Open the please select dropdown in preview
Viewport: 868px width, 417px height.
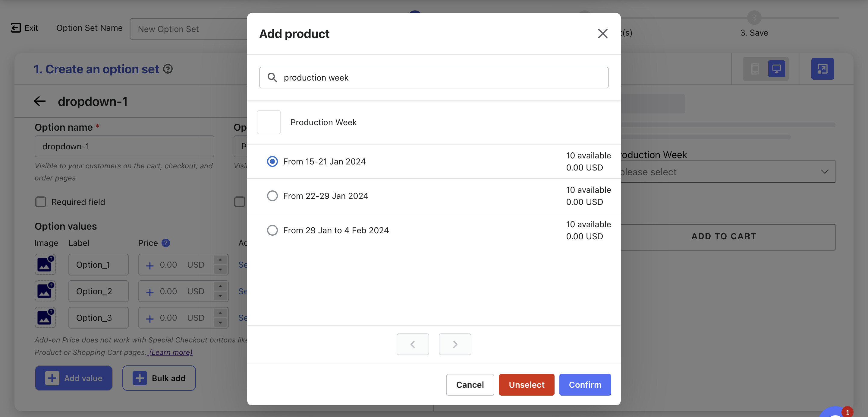pos(728,172)
